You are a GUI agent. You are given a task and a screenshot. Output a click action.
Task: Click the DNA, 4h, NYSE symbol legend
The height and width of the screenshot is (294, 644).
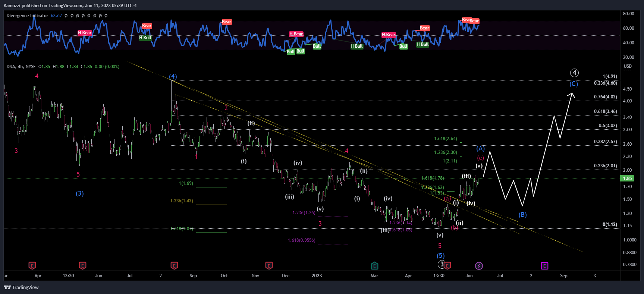click(x=21, y=67)
